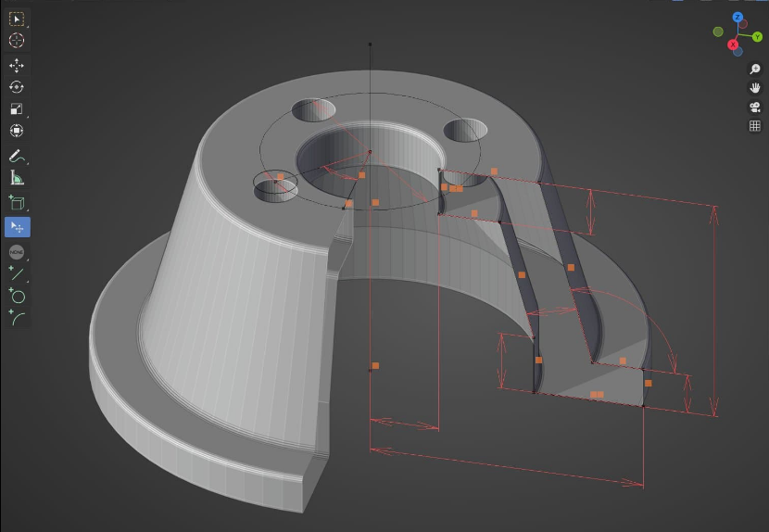
Task: Click the magnifier zoom view button
Action: point(755,69)
